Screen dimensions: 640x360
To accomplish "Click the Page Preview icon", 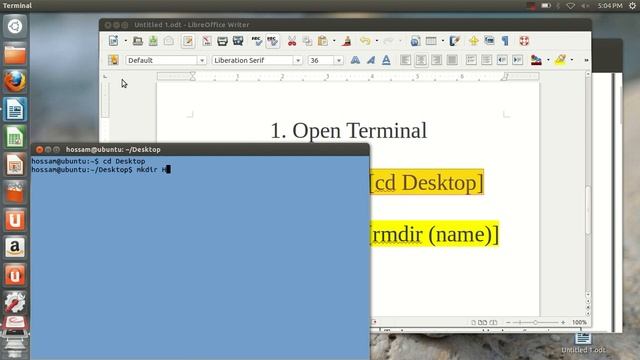I will pyautogui.click(x=238, y=41).
